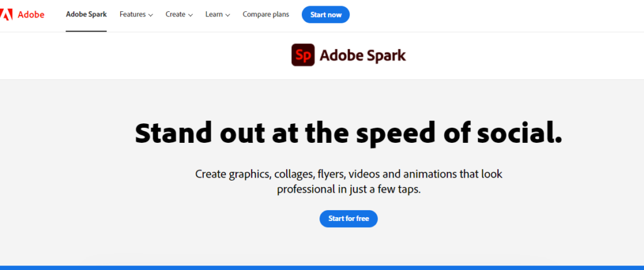The image size is (644, 270).
Task: Click the Adobe wordmark text
Action: (x=31, y=15)
